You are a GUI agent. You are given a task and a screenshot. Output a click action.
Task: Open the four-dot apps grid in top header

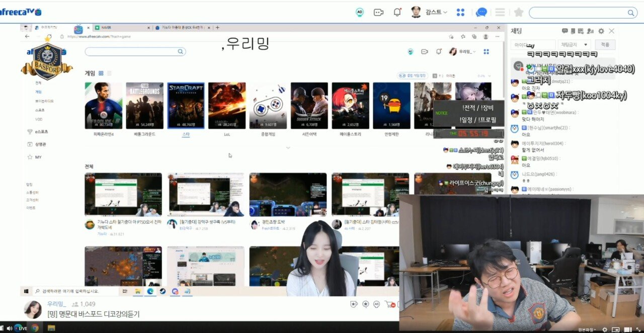(460, 12)
